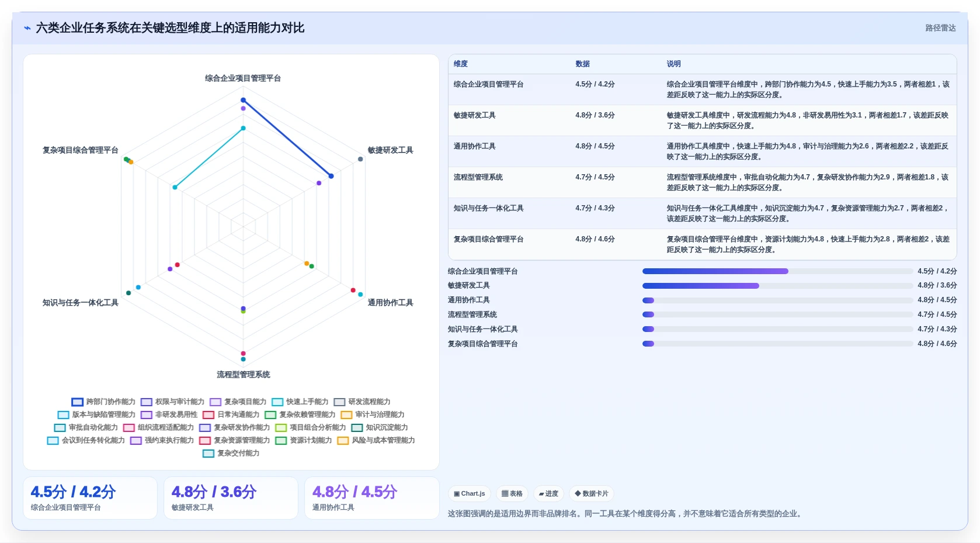Toggle 复杂依赖管理能力 in the legend
Viewport: 980px width, 543px height.
(x=300, y=415)
